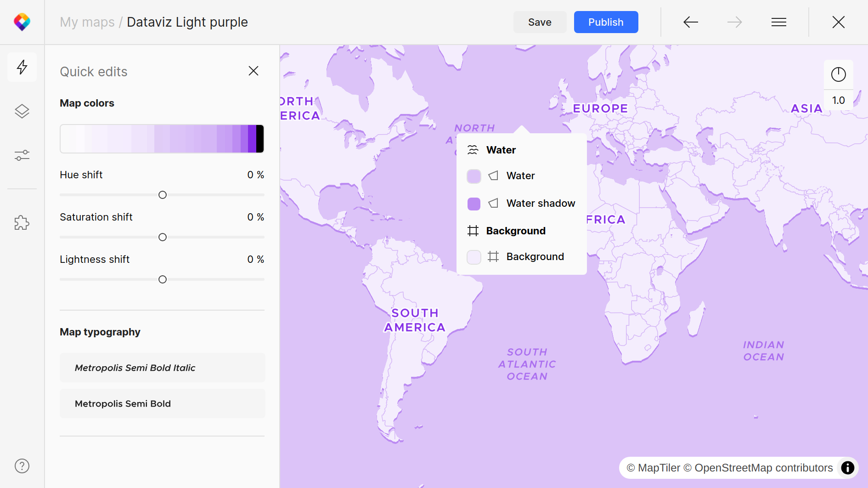Open the help question mark icon
This screenshot has height=488, width=868.
(22, 466)
